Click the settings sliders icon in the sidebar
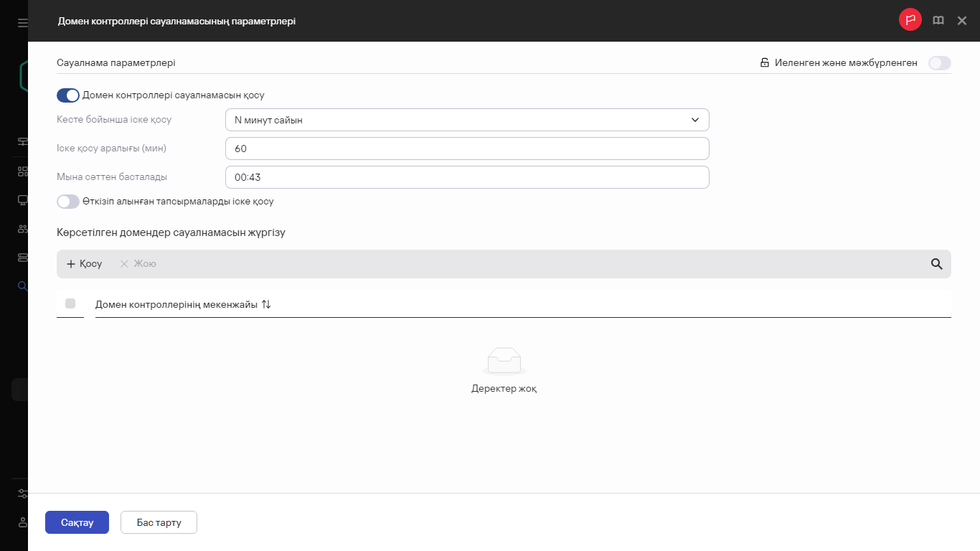Viewport: 980px width, 551px height. [x=23, y=494]
